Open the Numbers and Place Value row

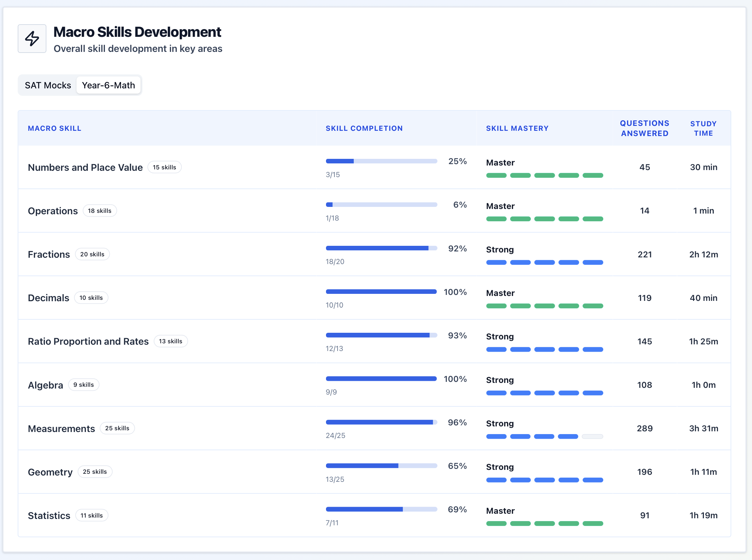tap(374, 167)
